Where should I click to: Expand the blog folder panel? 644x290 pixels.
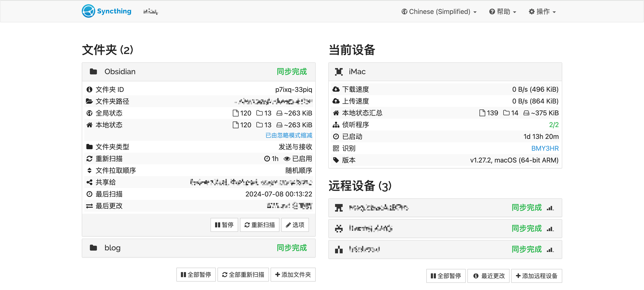pos(199,248)
